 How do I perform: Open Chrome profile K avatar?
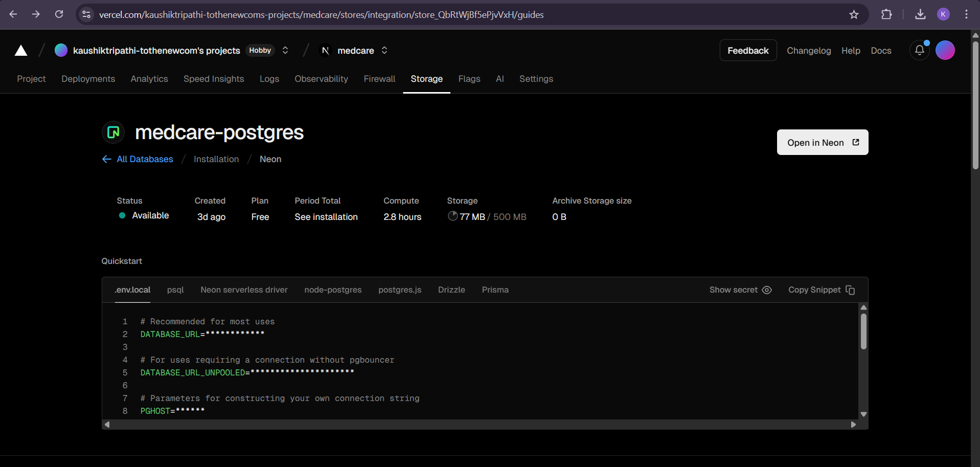[x=943, y=14]
